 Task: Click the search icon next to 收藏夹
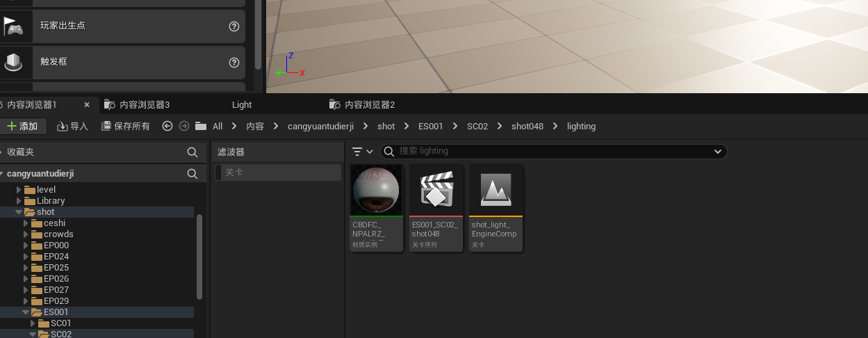[193, 152]
